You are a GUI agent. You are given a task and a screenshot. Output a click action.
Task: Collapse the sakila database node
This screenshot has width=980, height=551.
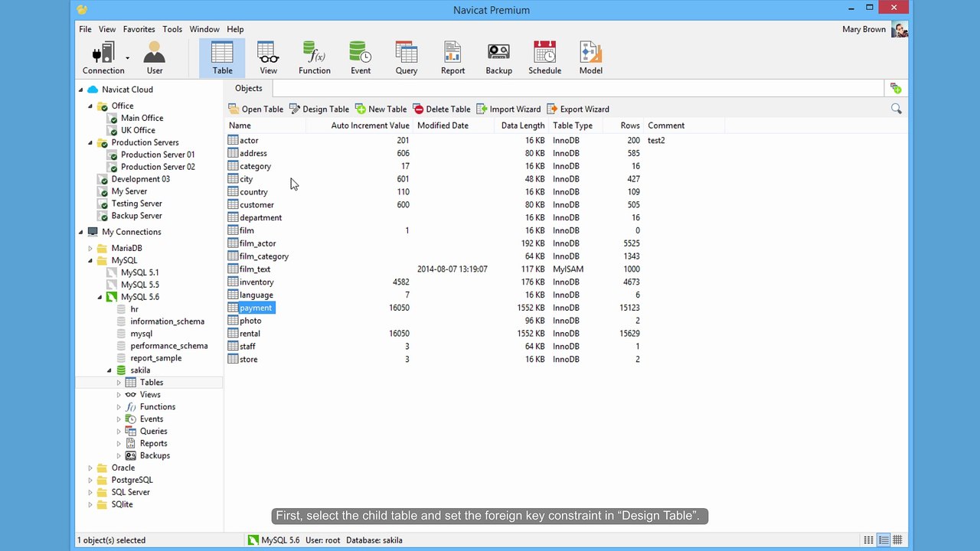(109, 370)
